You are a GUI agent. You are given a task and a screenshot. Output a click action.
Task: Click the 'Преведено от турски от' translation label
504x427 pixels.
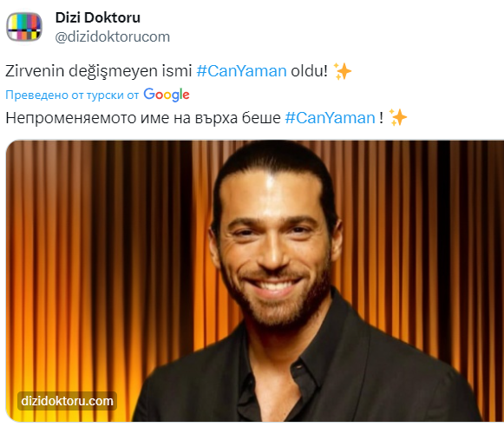point(72,95)
